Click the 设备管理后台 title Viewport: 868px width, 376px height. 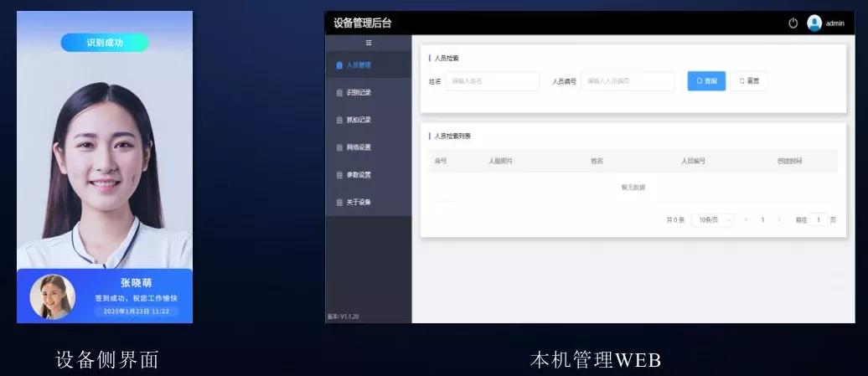point(363,23)
